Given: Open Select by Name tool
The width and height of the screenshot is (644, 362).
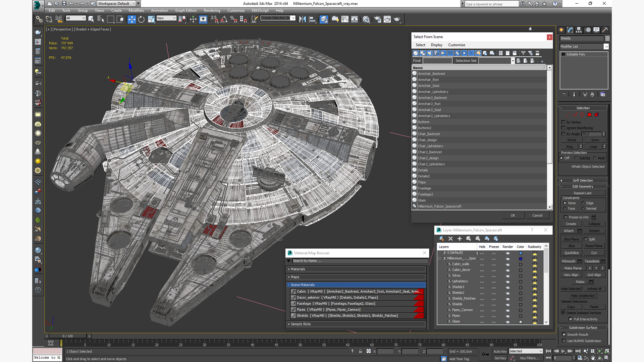Looking at the screenshot, I should coord(100,19).
